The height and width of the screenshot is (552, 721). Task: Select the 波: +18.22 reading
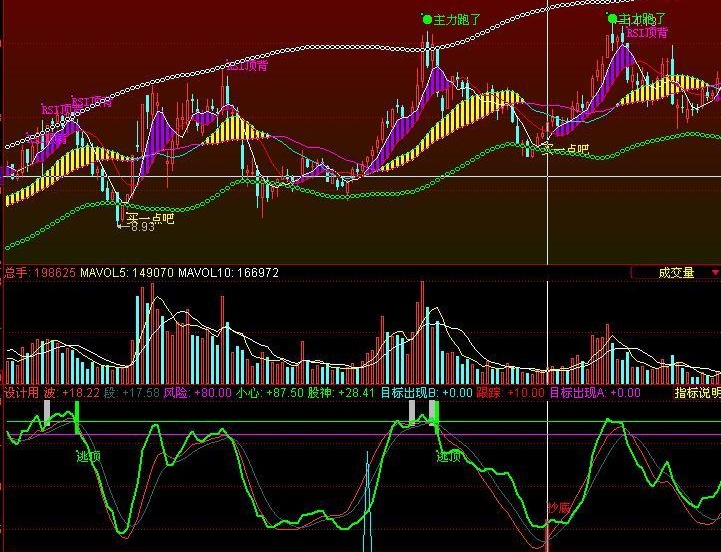(72, 393)
